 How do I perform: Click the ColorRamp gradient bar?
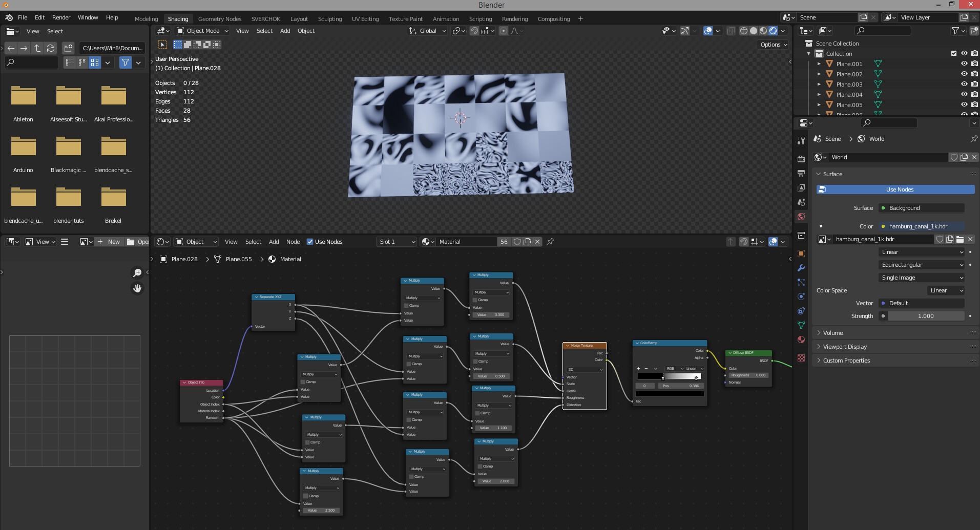click(x=670, y=376)
